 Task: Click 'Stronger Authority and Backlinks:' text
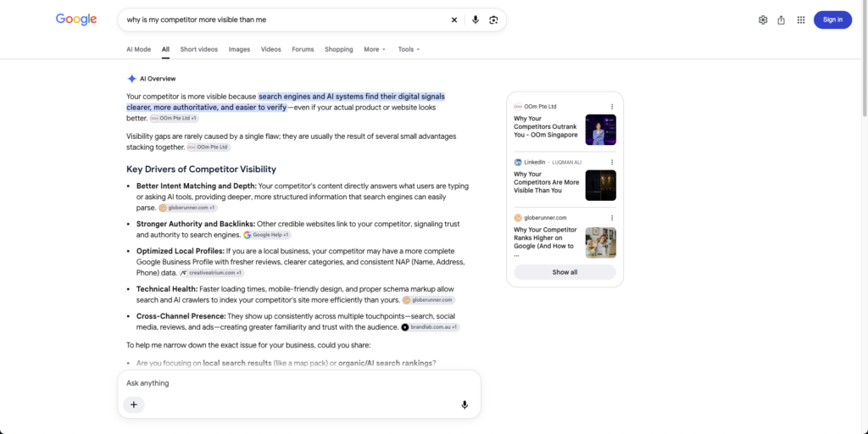(x=196, y=224)
